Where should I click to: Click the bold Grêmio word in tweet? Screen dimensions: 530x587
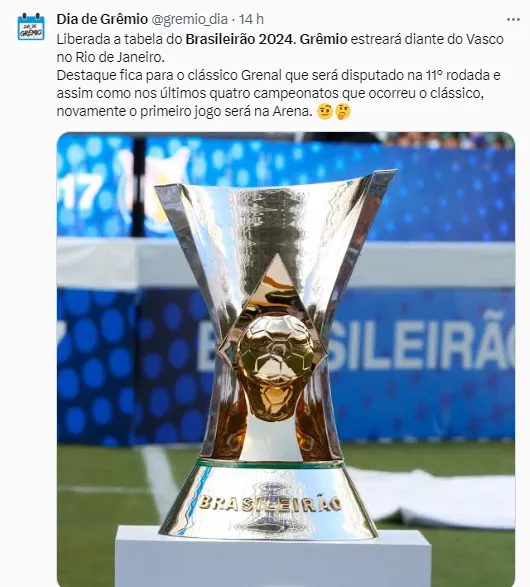[324, 39]
